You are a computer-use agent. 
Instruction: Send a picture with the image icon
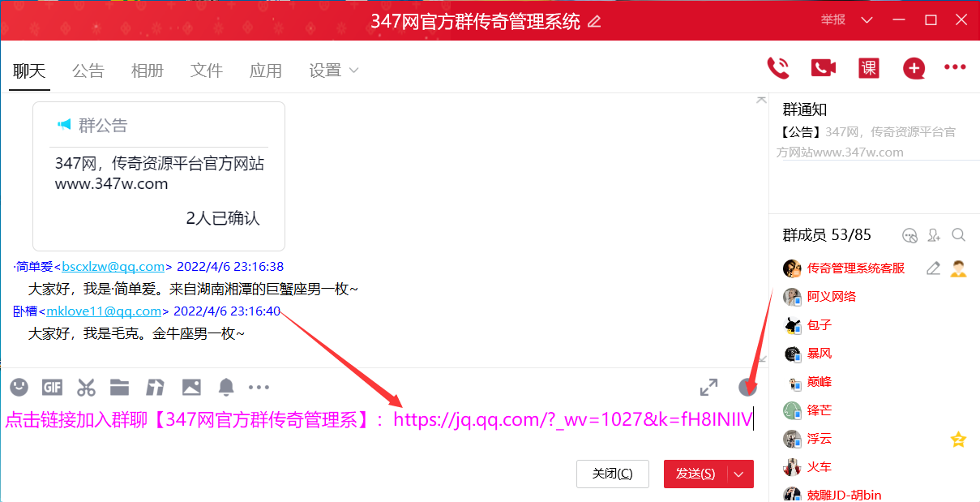(191, 387)
